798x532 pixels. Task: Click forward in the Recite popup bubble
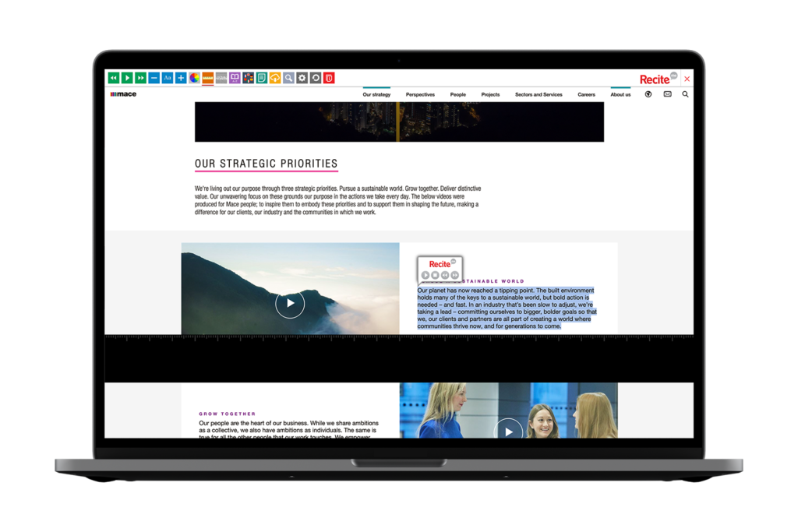pos(454,275)
